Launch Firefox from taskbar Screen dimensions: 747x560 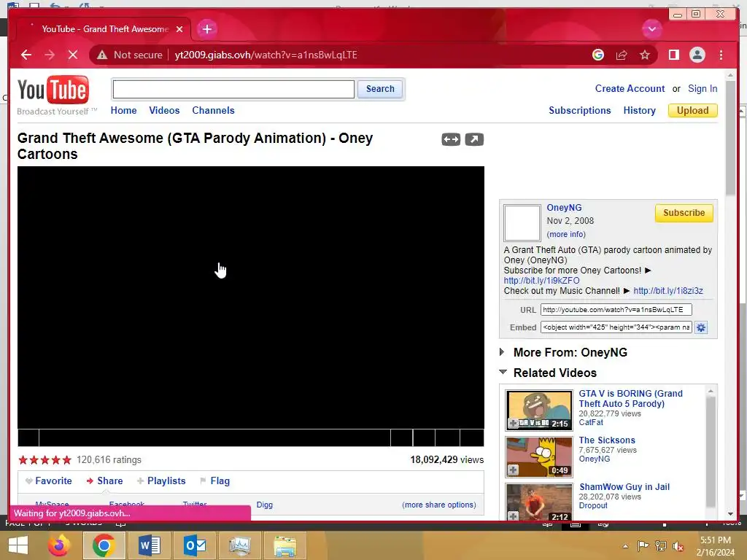point(59,545)
